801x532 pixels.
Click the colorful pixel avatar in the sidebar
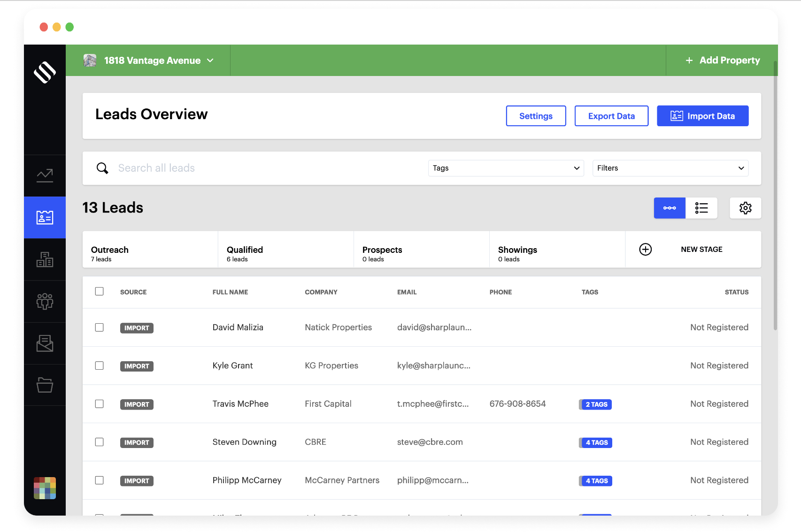pos(45,488)
